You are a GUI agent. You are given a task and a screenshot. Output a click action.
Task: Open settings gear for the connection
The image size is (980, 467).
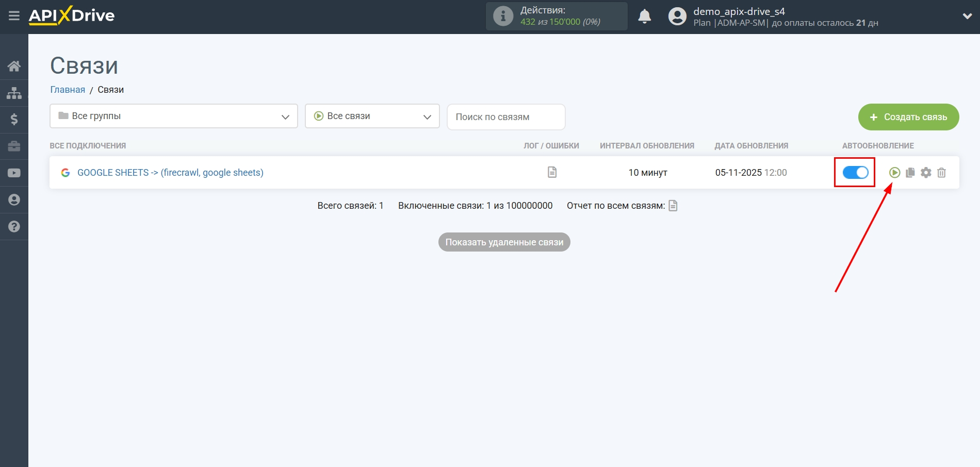pyautogui.click(x=926, y=173)
